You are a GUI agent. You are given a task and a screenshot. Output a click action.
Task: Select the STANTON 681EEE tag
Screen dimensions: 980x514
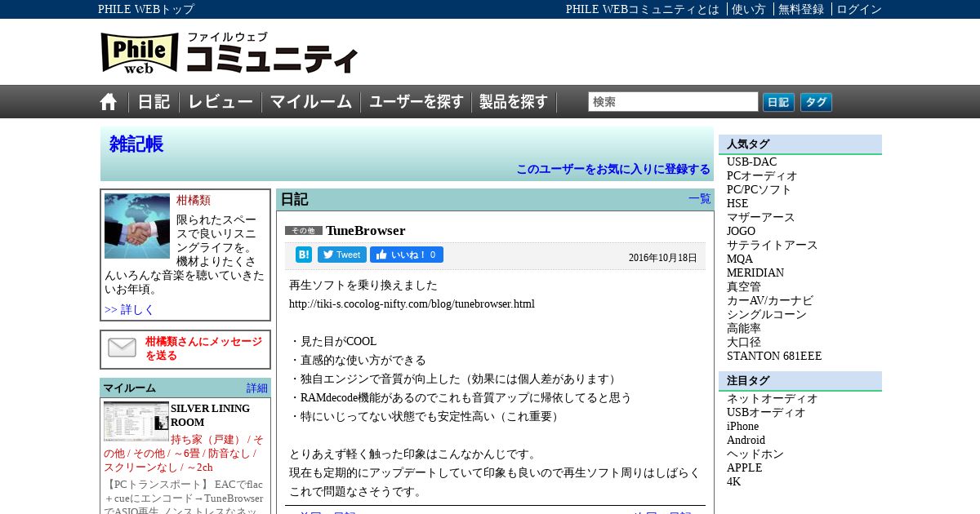coord(774,356)
